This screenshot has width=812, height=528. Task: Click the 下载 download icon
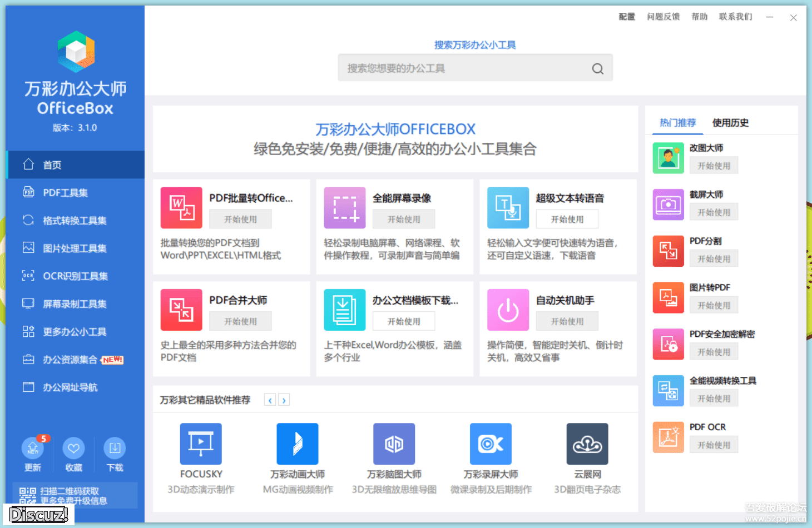(115, 448)
